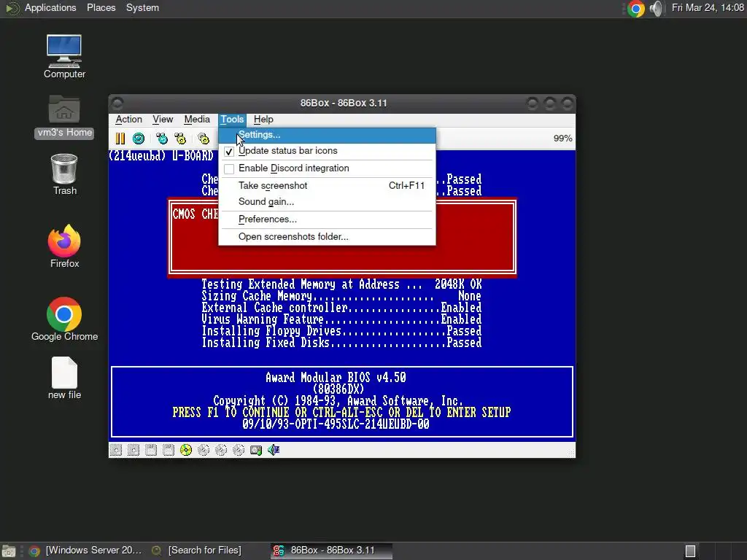Open Preferences... from Tools menu
This screenshot has width=747, height=560.
coord(327,219)
